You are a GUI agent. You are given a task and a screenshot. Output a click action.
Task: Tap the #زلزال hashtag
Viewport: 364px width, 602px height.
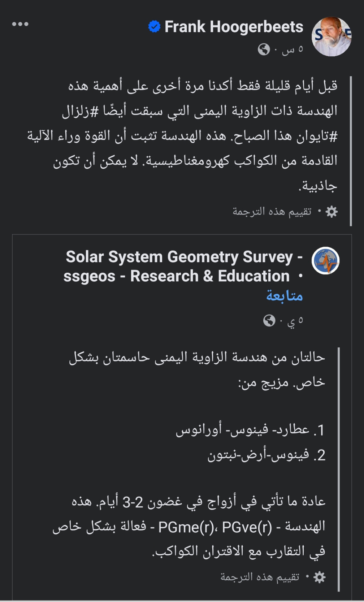coord(76,111)
